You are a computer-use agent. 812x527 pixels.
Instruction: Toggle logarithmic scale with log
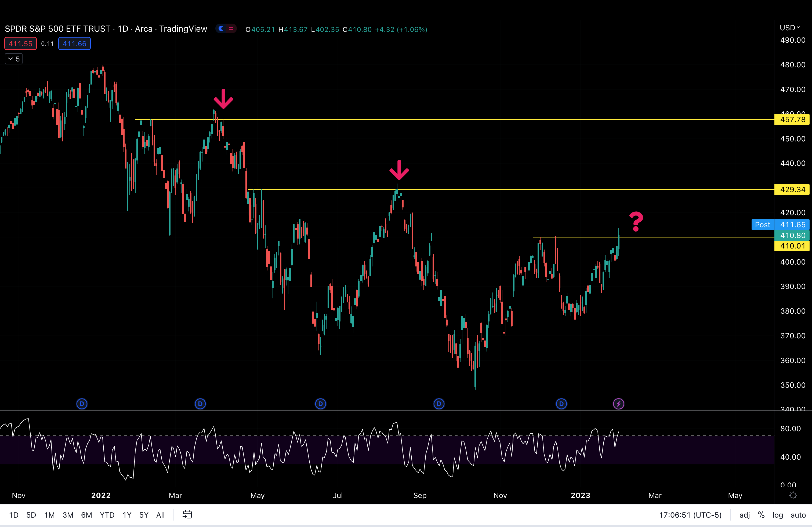778,515
